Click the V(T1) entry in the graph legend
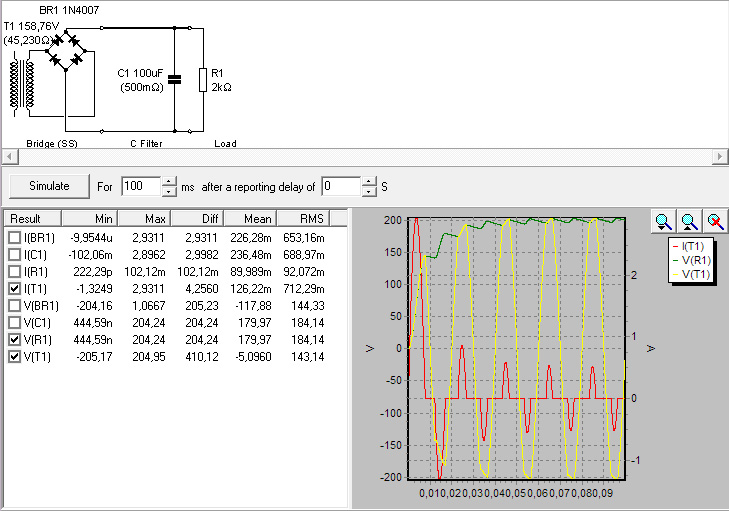730x511 pixels. [696, 273]
